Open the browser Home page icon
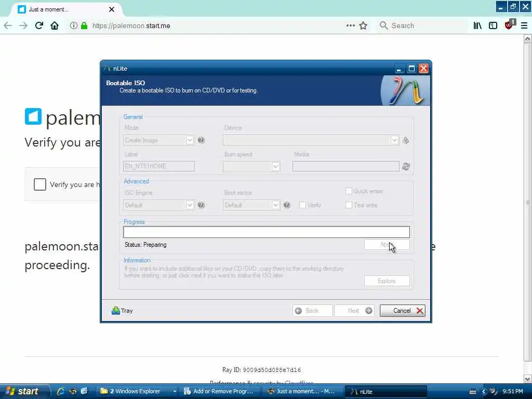This screenshot has height=399, width=532. [x=54, y=25]
